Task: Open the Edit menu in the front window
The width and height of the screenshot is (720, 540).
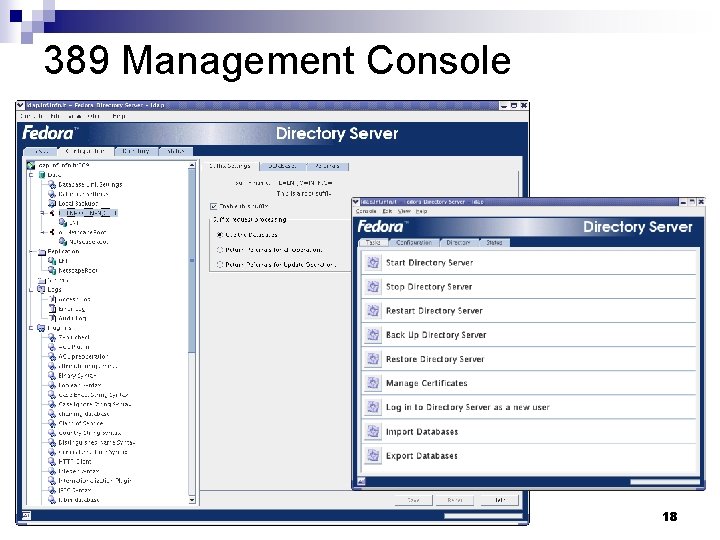Action: pos(388,211)
